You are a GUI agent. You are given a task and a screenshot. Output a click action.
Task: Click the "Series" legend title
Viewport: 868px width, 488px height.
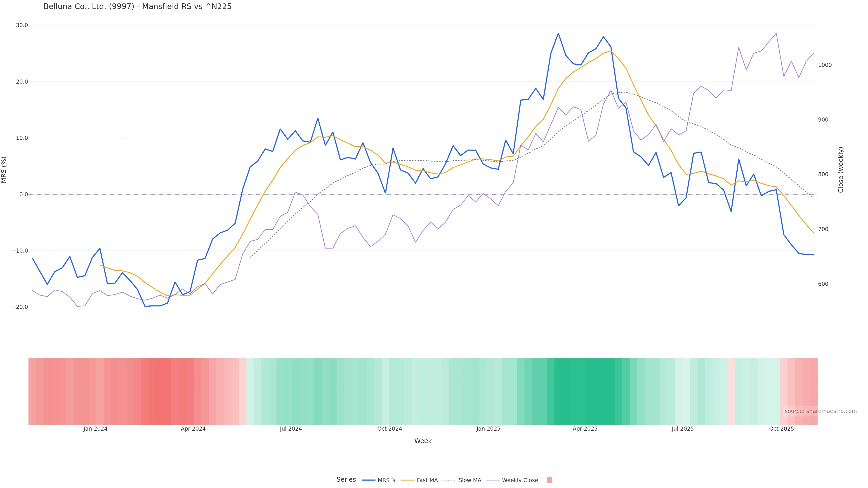pos(346,479)
